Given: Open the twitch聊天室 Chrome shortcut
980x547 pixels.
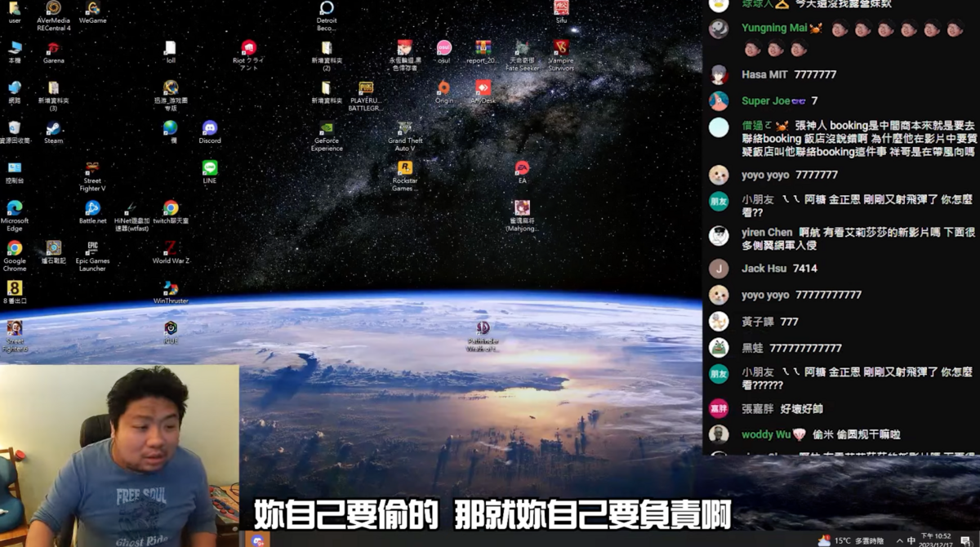Looking at the screenshot, I should [x=171, y=212].
